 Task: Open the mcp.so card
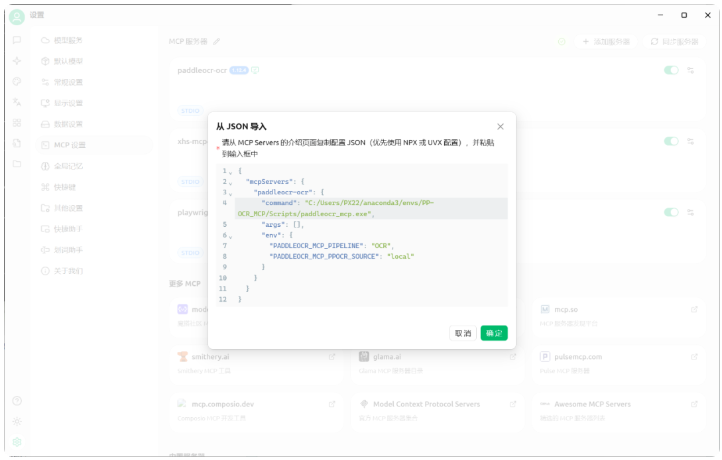(x=618, y=316)
